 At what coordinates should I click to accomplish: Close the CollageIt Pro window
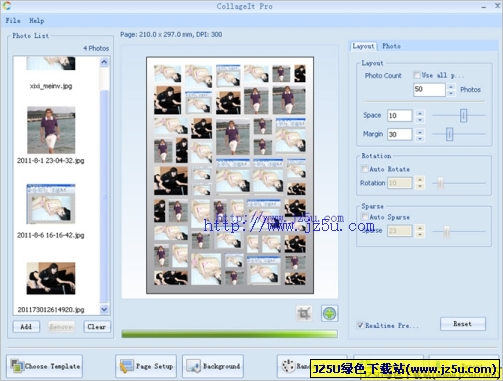click(497, 6)
